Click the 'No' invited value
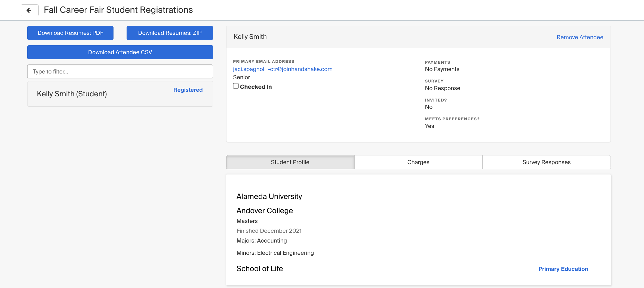Screen dimensions: 644x288 click(x=428, y=107)
